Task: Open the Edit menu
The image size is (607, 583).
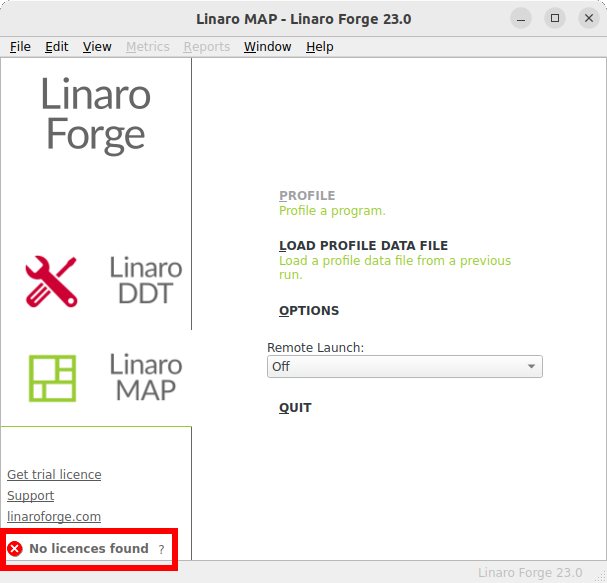Action: click(x=57, y=47)
